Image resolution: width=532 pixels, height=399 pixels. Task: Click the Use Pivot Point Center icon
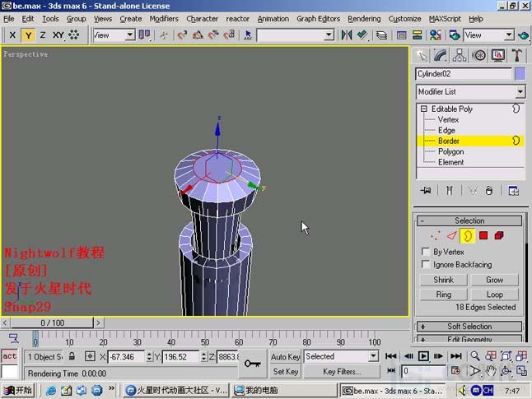click(144, 35)
